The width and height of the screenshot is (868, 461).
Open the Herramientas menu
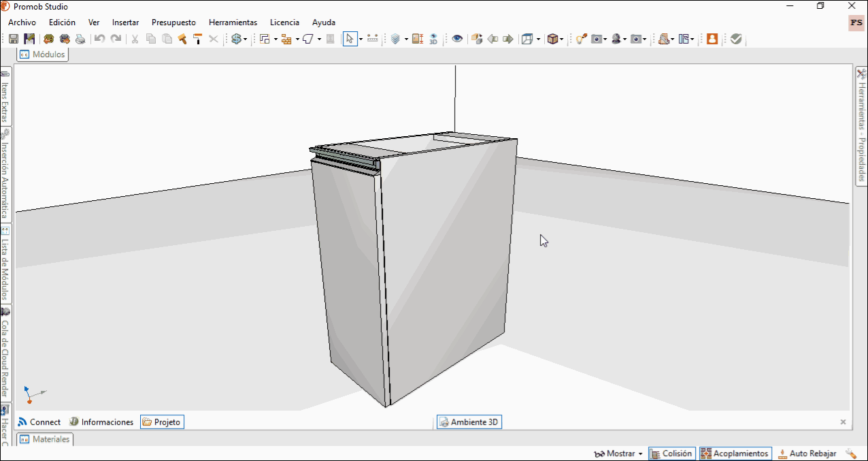click(233, 22)
